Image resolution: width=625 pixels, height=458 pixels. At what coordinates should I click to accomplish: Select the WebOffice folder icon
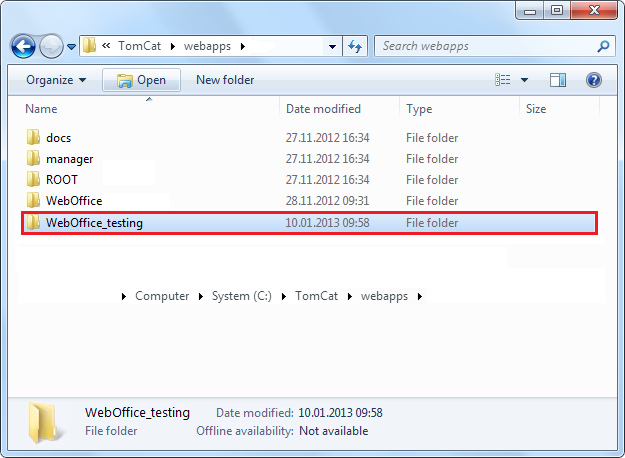point(33,200)
